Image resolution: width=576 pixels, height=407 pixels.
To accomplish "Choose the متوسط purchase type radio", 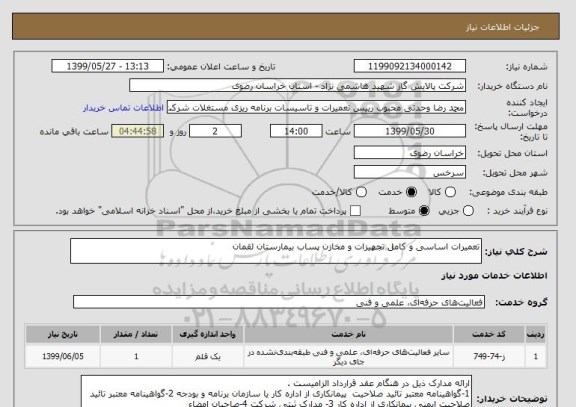I will [x=424, y=211].
